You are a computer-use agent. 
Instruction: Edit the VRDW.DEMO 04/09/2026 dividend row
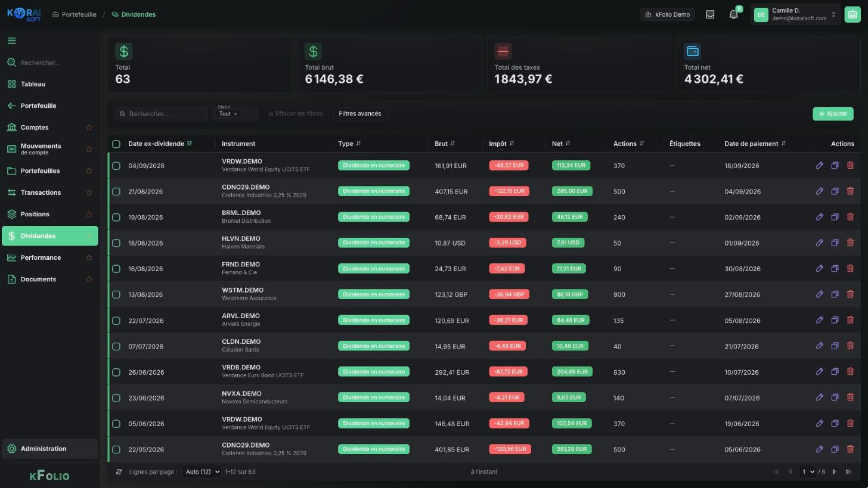pos(820,166)
